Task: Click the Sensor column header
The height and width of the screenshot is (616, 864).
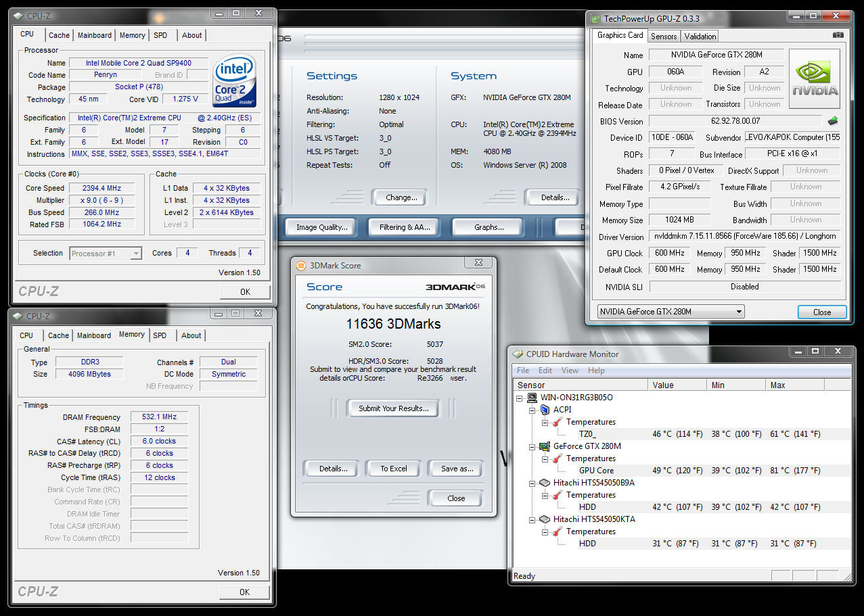Action: pos(581,385)
